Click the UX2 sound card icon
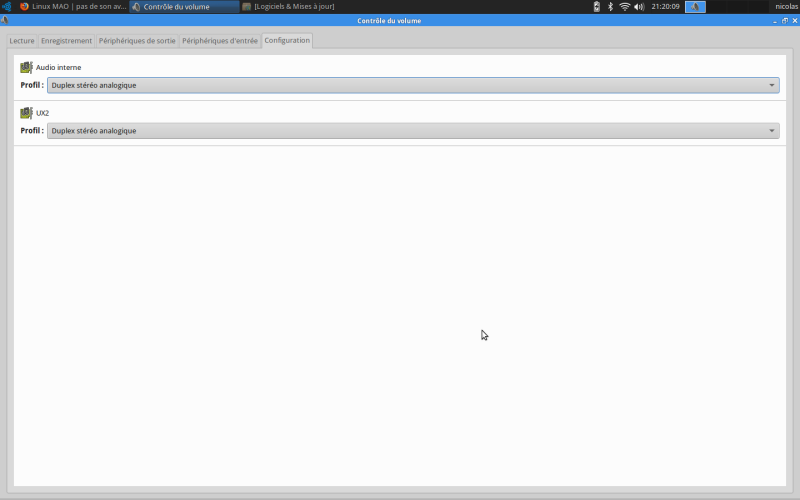This screenshot has width=800, height=500. (x=26, y=113)
